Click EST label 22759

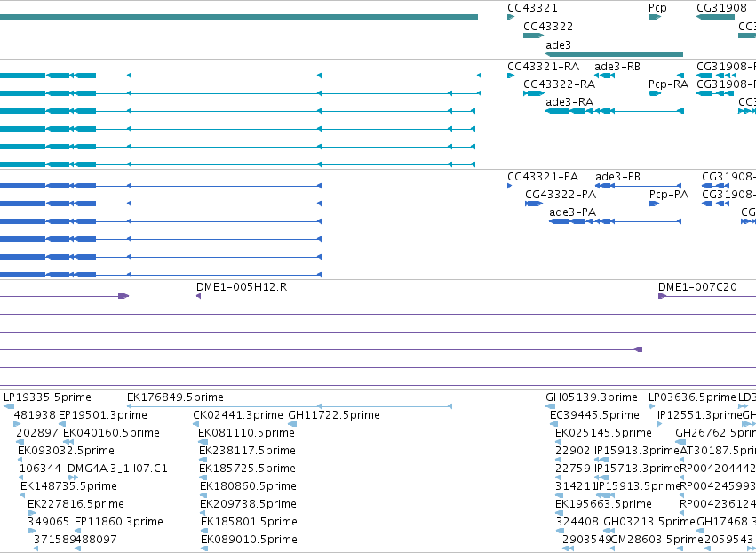[x=573, y=469]
